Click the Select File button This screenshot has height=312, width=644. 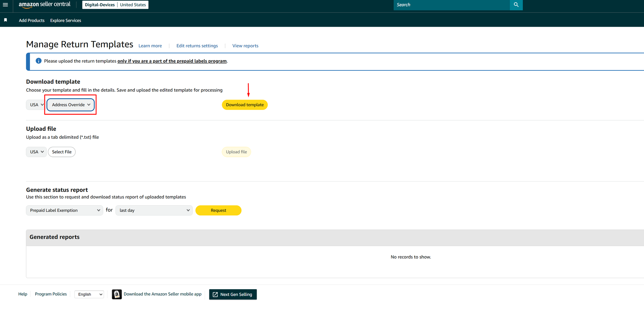click(62, 152)
